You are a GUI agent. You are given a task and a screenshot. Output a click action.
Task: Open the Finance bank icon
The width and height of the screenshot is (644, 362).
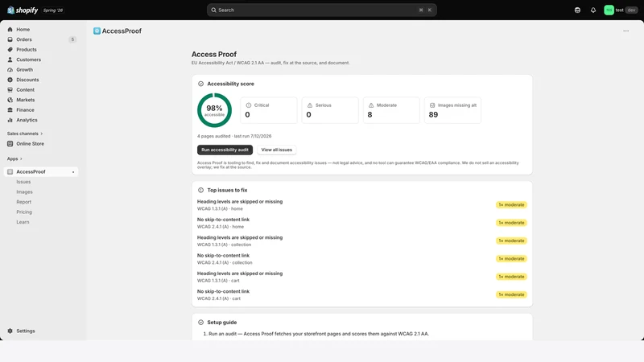[10, 110]
